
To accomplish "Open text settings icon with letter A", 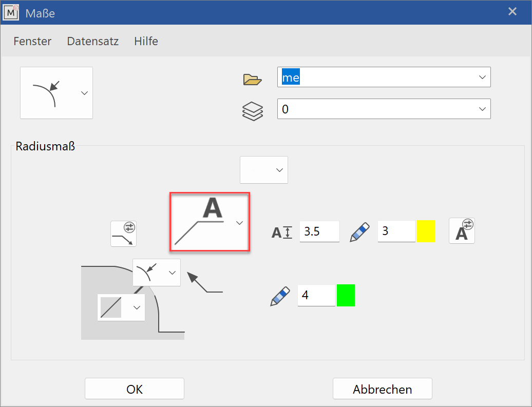I will pyautogui.click(x=462, y=230).
